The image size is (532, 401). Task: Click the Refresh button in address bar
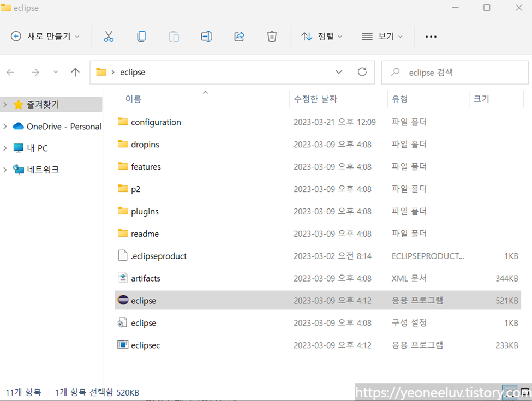pos(362,72)
